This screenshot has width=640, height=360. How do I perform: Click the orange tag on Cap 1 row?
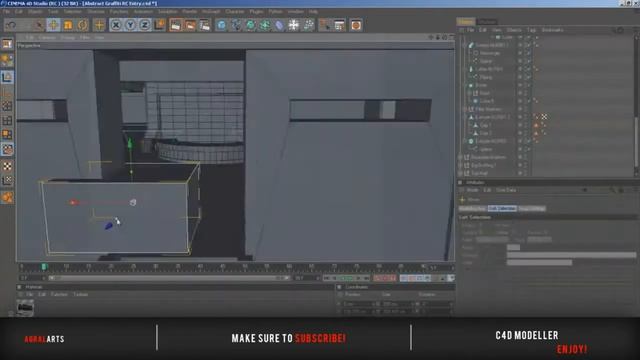(x=536, y=125)
